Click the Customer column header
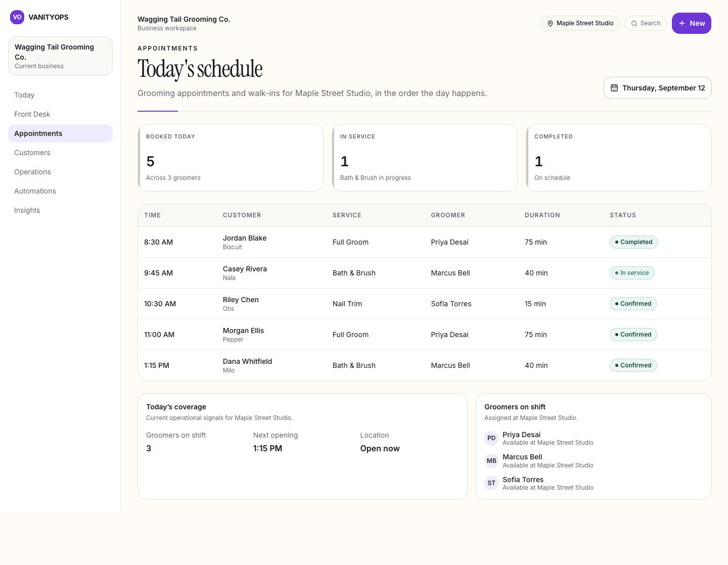This screenshot has width=728, height=565. (x=242, y=215)
